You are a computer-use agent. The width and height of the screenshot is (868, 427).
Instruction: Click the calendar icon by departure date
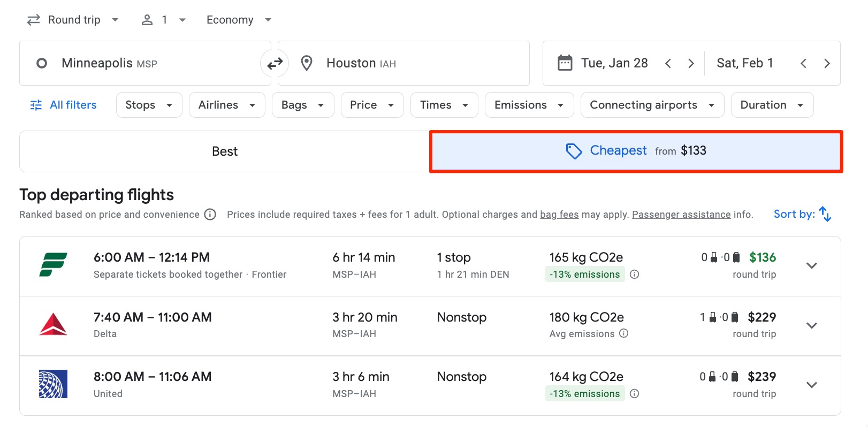coord(565,63)
